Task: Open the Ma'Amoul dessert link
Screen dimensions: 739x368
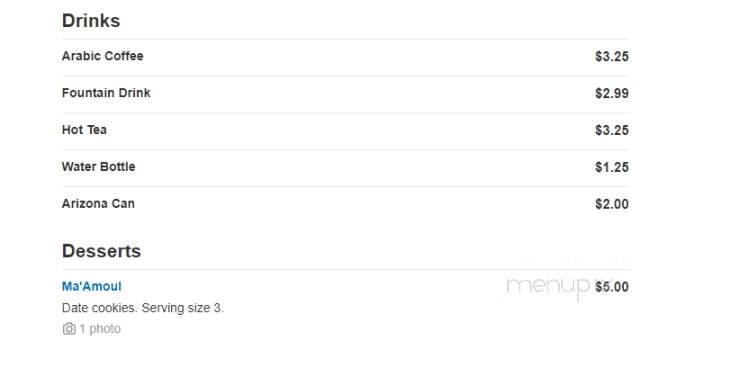Action: 91,286
